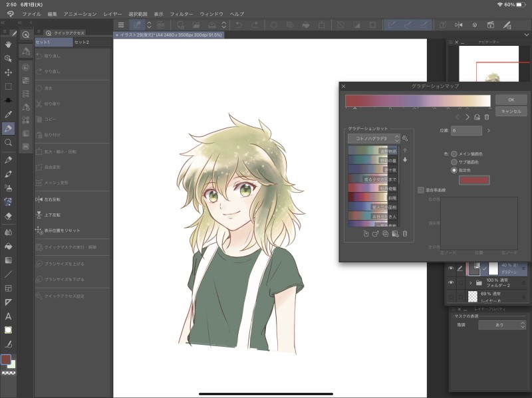Click the gradient set wrench settings icon
Screen dimensions: 532x398
point(405,138)
